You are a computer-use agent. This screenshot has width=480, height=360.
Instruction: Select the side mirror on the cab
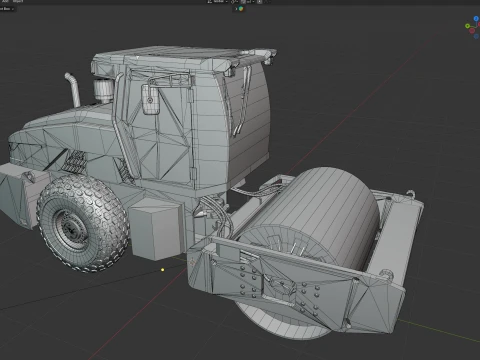(151, 99)
